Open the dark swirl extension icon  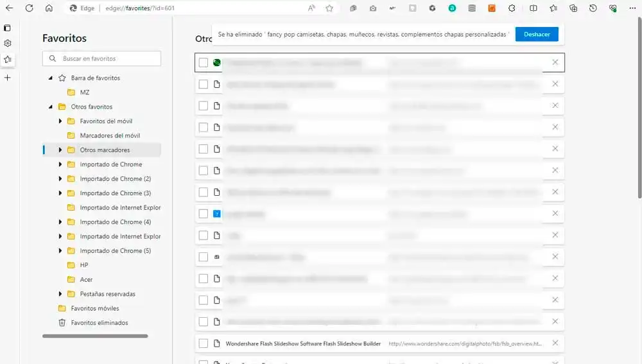[432, 8]
